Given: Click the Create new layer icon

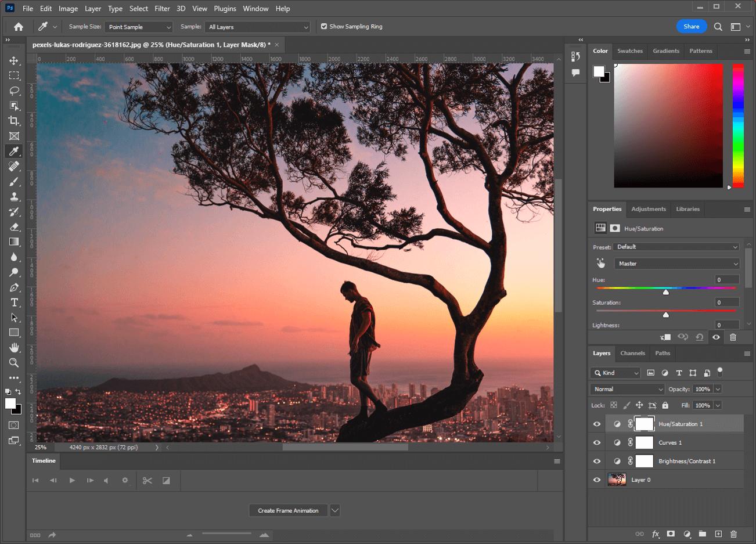Looking at the screenshot, I should tap(718, 534).
